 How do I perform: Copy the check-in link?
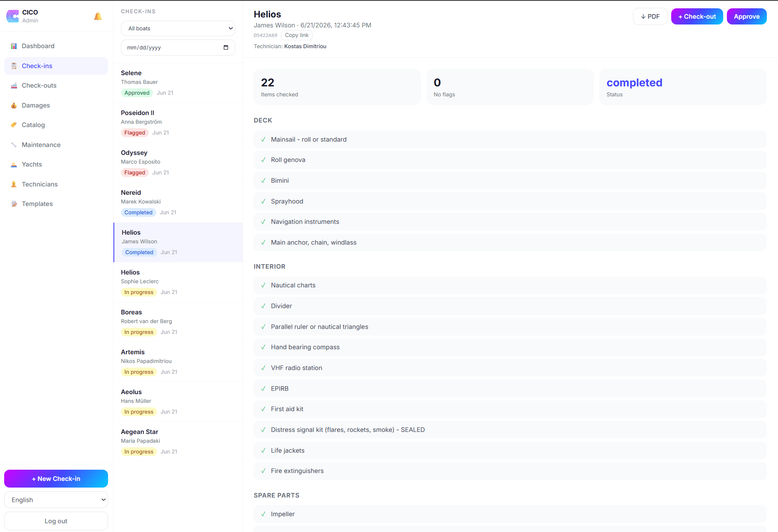[x=297, y=35]
